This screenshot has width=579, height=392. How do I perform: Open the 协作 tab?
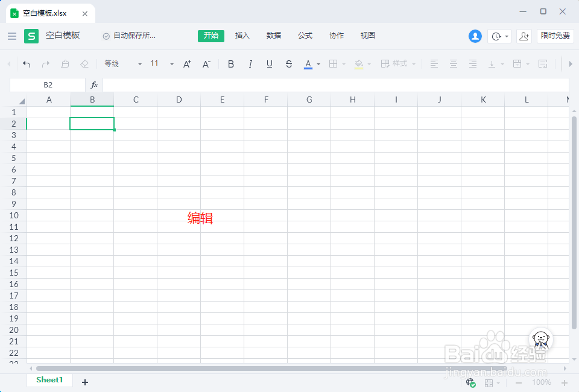[x=337, y=36]
